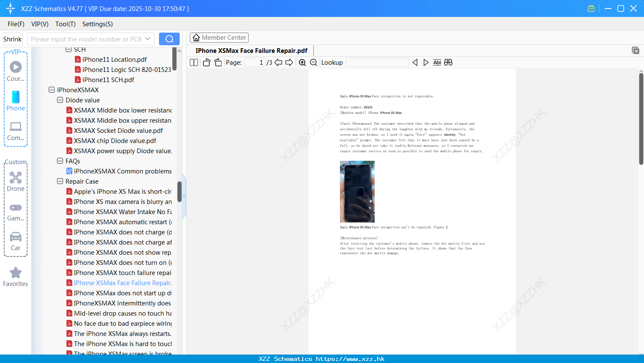Click the Page number field

(x=255, y=62)
